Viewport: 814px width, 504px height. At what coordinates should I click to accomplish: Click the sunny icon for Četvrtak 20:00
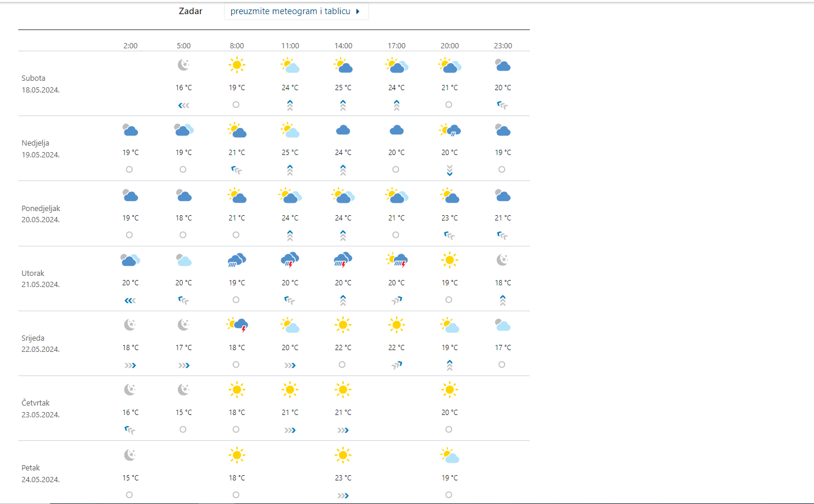450,390
